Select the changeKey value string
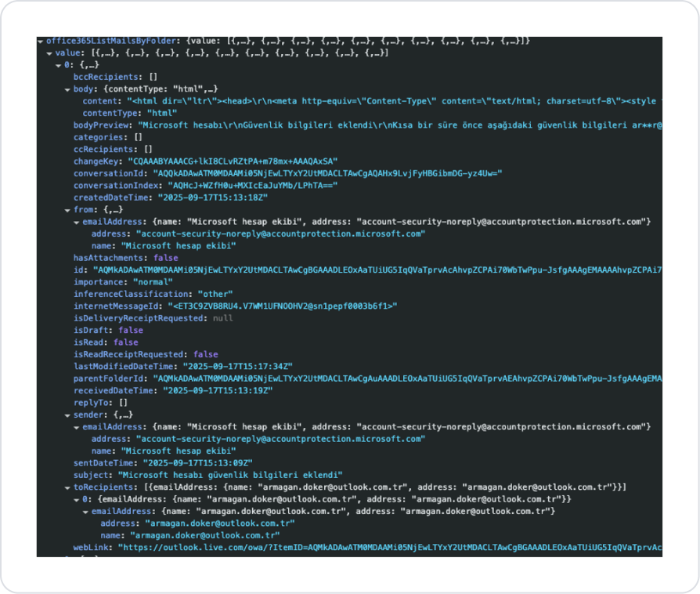The image size is (700, 594). tap(233, 161)
